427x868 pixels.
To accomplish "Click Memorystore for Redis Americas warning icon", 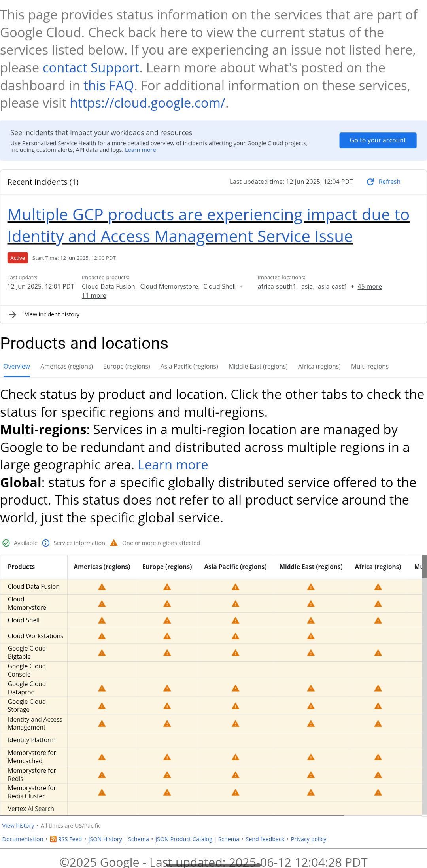I will pyautogui.click(x=102, y=775).
